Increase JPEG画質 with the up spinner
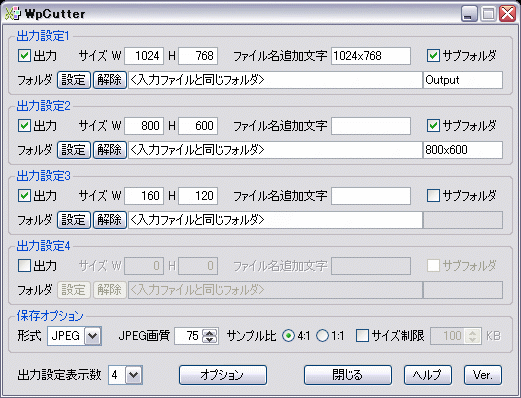Image resolution: width=521 pixels, height=398 pixels. pos(210,332)
